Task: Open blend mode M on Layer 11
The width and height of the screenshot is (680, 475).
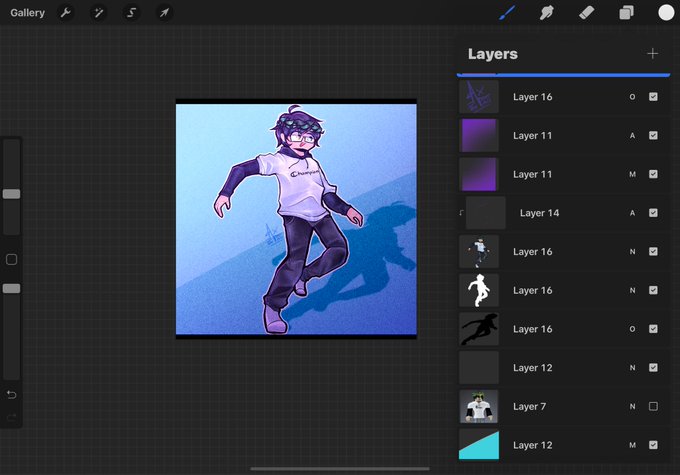Action: pos(632,174)
